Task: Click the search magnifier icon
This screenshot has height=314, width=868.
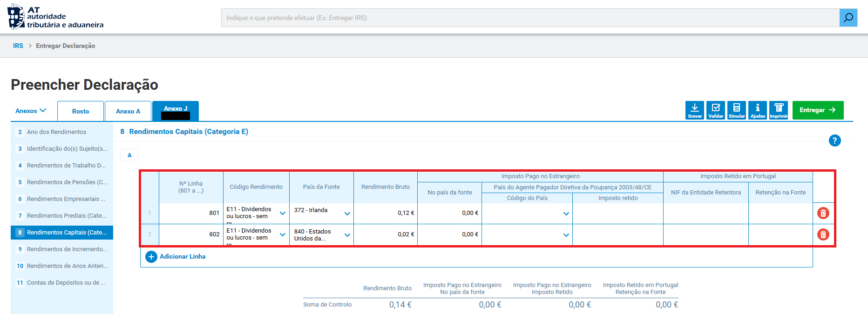Action: coord(848,18)
